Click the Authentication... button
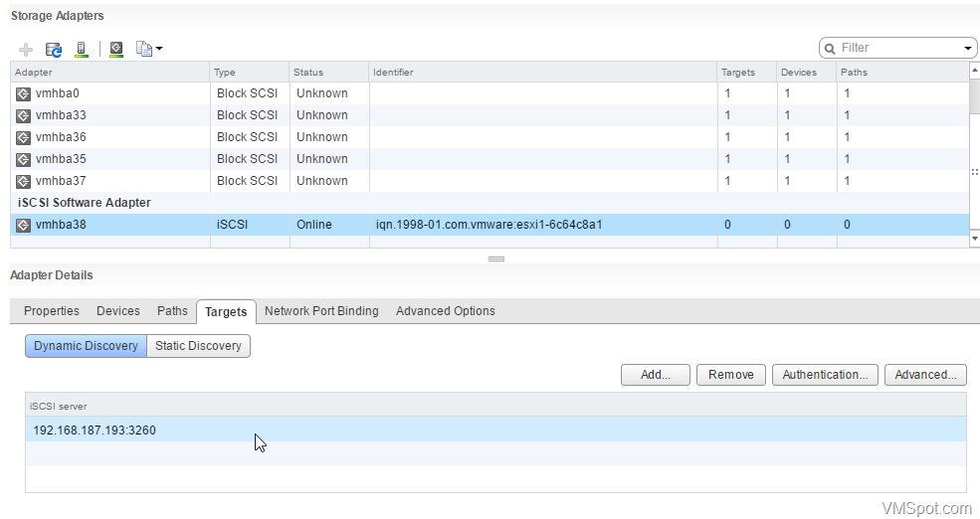 [825, 375]
